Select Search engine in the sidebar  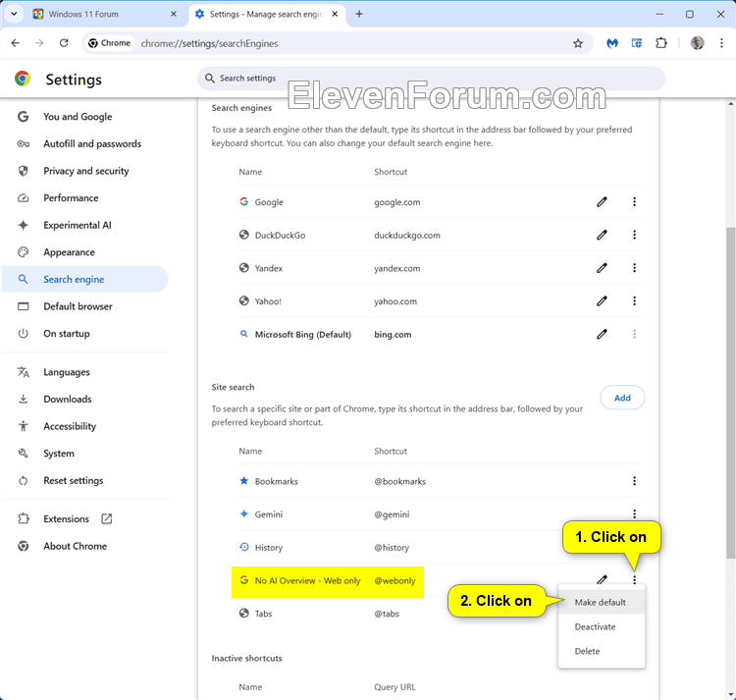pos(85,280)
